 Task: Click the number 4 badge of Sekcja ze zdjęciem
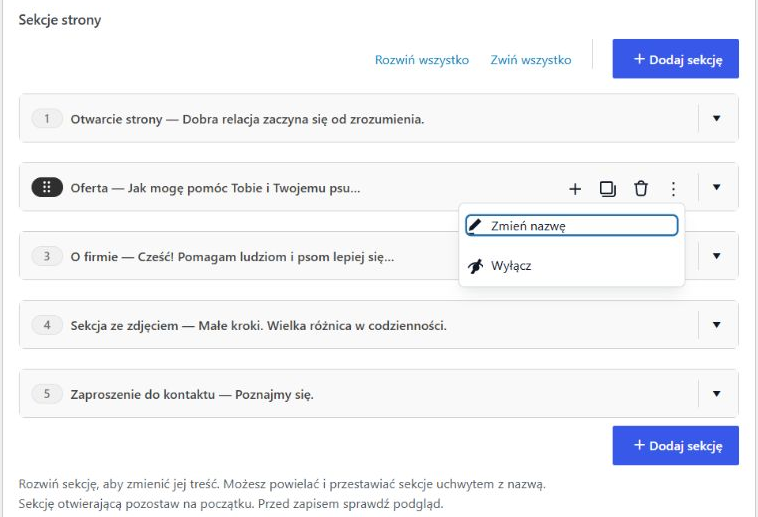[47, 325]
